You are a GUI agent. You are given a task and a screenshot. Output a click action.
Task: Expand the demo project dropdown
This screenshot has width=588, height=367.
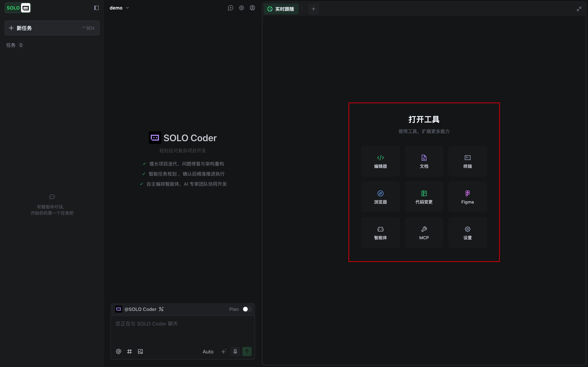tap(119, 8)
